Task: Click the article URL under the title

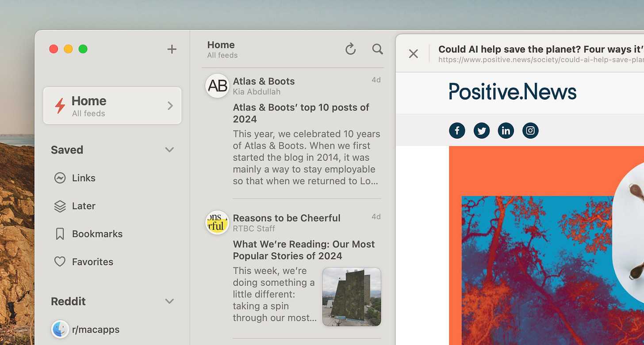Action: [x=541, y=60]
